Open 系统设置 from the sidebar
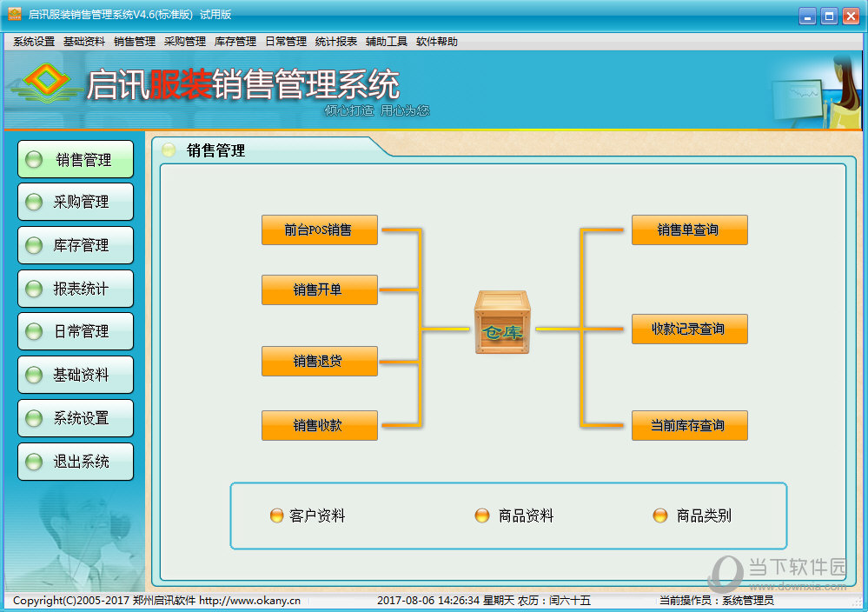868x612 pixels. pyautogui.click(x=76, y=418)
